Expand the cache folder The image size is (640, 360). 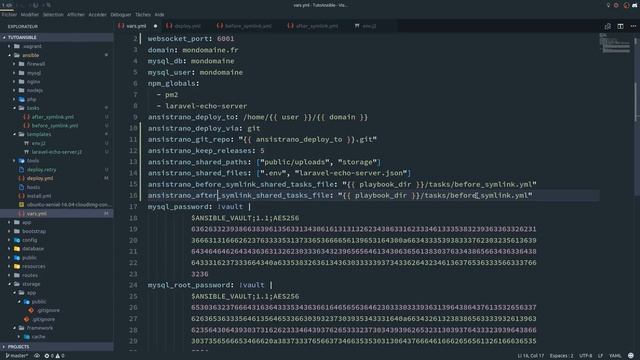[57, 337]
